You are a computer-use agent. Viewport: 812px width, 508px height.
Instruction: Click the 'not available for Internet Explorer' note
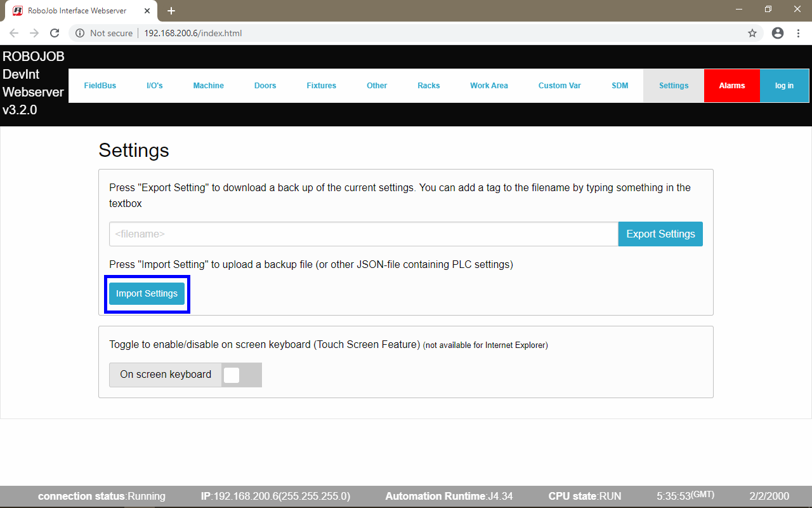click(x=485, y=345)
